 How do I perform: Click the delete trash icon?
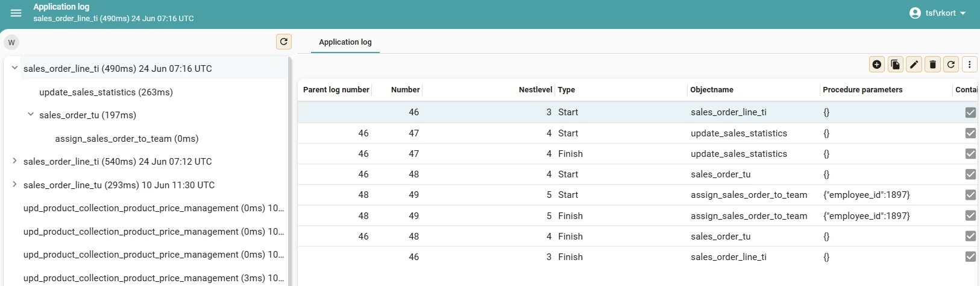pyautogui.click(x=933, y=64)
